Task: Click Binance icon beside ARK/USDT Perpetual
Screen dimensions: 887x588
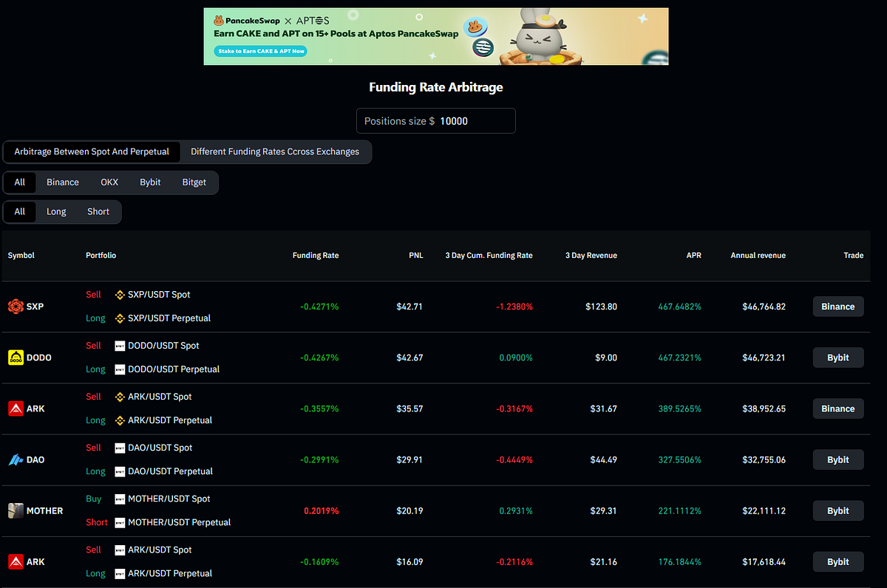Action: 120,420
